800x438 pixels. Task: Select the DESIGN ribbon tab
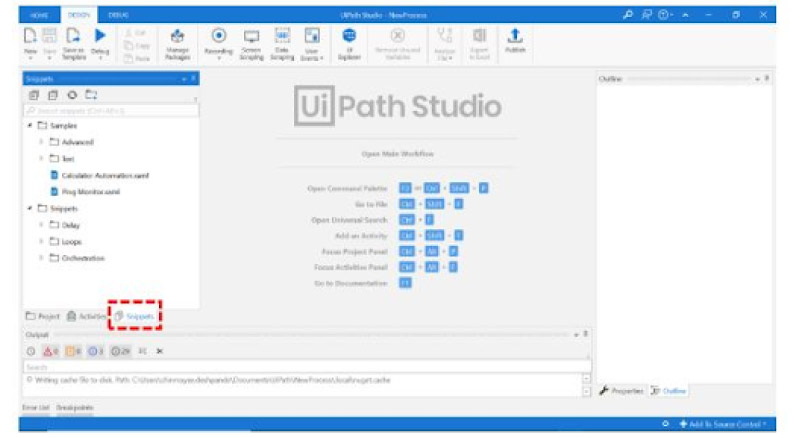pyautogui.click(x=79, y=15)
